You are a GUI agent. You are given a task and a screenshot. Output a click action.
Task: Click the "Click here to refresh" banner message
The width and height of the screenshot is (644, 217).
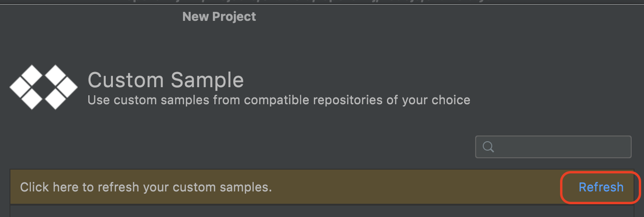point(146,187)
